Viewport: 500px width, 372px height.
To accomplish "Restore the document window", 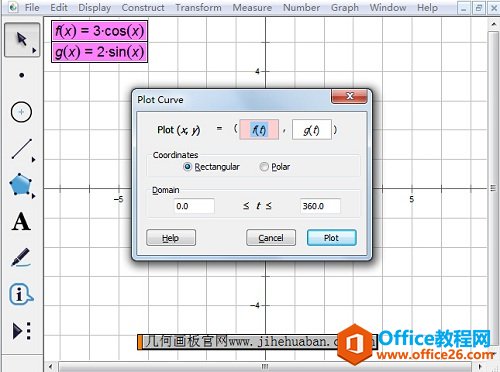I will tap(479, 8).
